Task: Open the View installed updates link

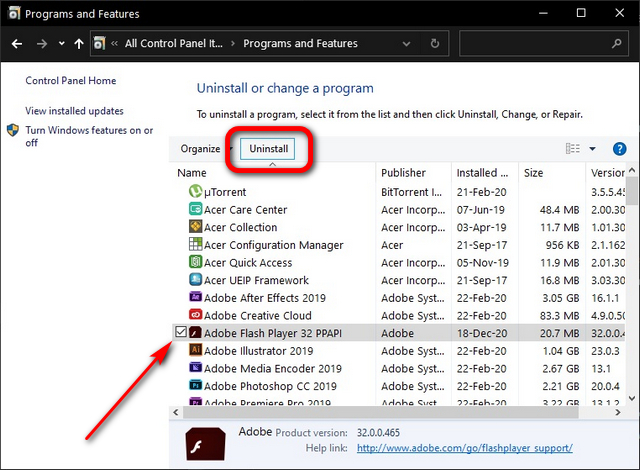Action: [74, 111]
